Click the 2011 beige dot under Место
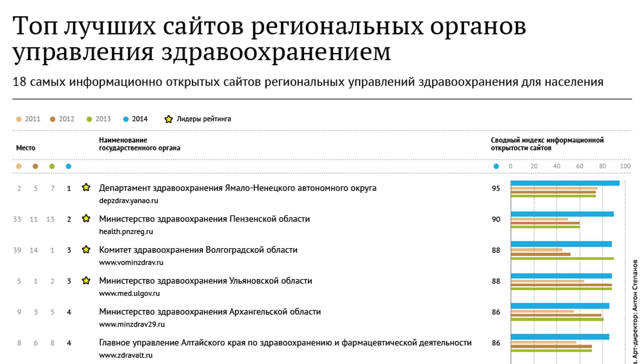The width and height of the screenshot is (644, 364). [19, 166]
